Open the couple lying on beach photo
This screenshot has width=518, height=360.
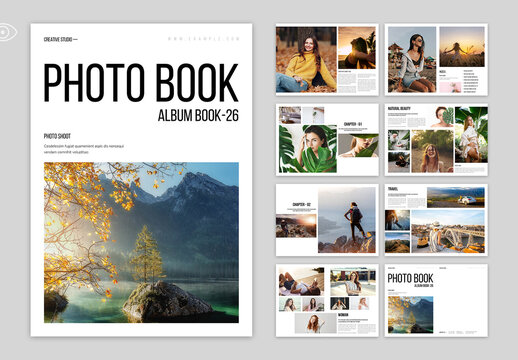click(x=302, y=281)
